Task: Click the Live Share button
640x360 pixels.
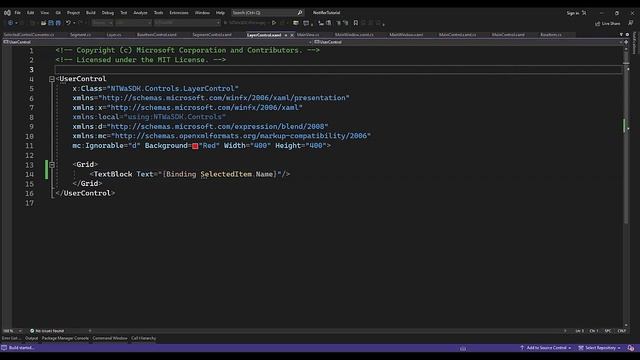Action: [x=607, y=24]
